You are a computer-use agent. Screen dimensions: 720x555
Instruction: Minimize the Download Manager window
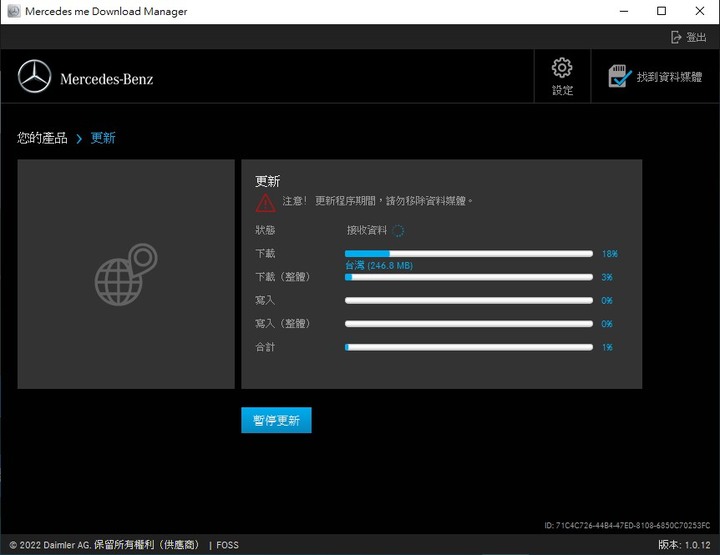[x=624, y=11]
